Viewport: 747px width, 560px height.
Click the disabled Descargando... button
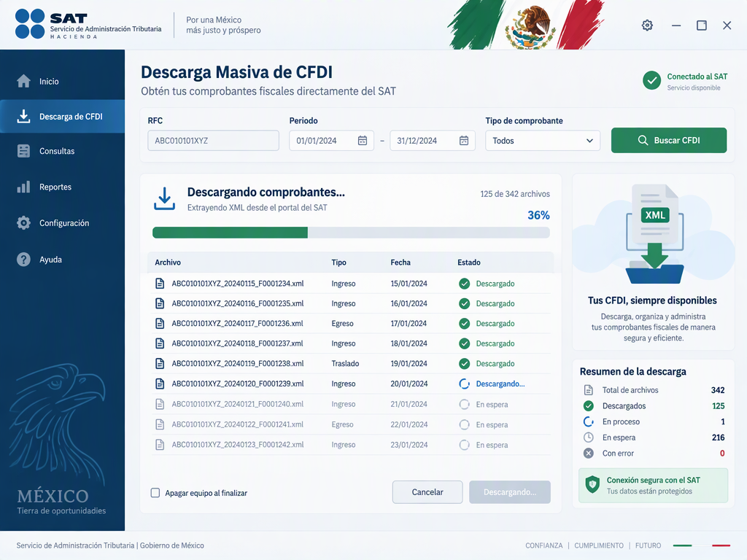[x=510, y=492]
